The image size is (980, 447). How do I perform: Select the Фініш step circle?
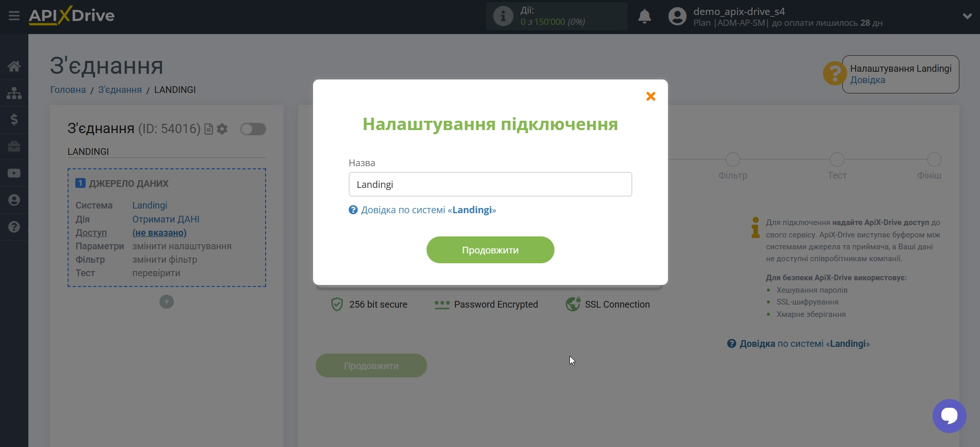pos(934,159)
